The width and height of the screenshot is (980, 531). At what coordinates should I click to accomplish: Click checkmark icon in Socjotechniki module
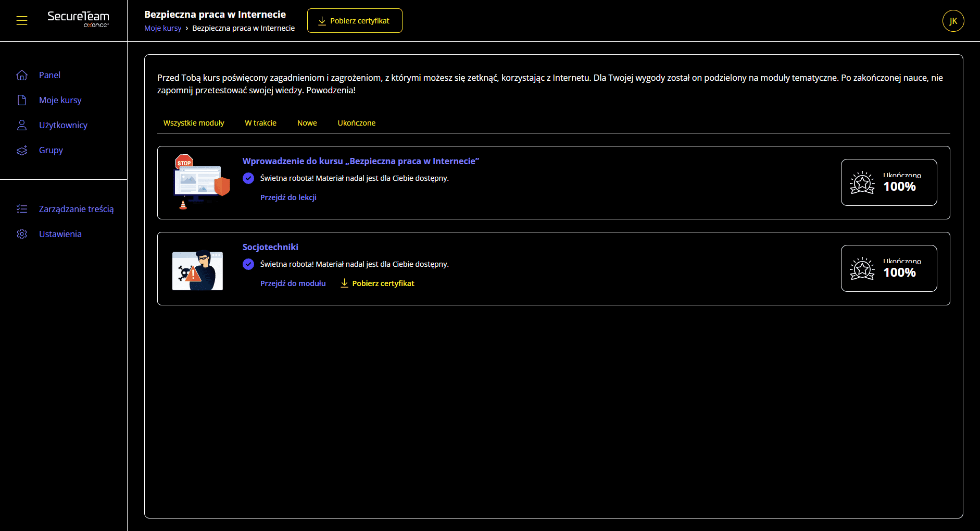[x=248, y=264]
